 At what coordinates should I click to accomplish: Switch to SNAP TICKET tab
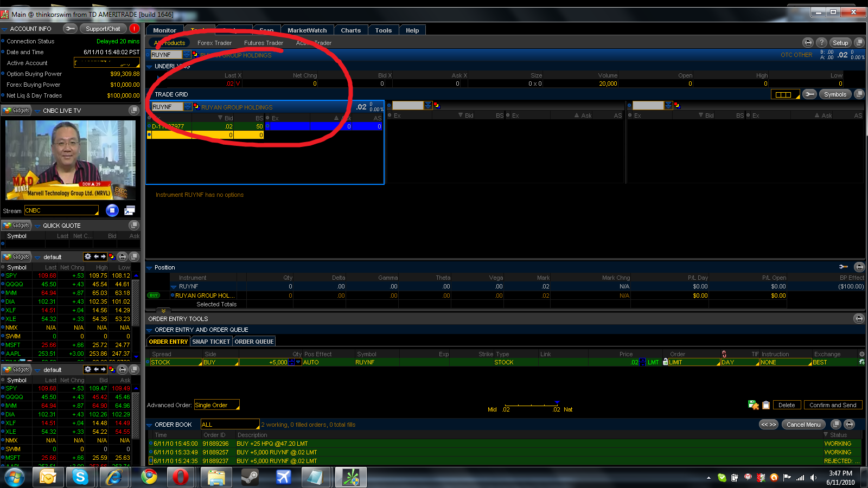pyautogui.click(x=211, y=342)
